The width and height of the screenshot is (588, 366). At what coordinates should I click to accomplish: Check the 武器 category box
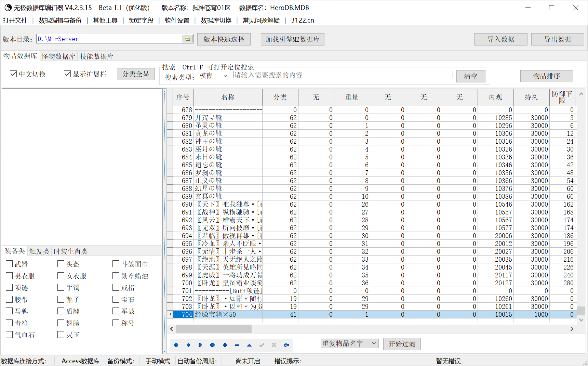click(x=9, y=264)
